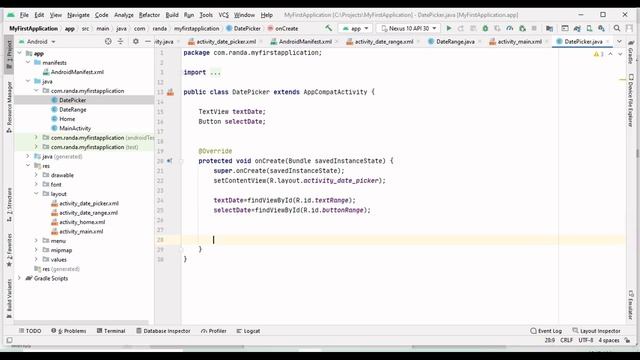Image resolution: width=640 pixels, height=360 pixels.
Task: Click the Attach Debugger to Android Process icon
Action: pyautogui.click(x=522, y=28)
